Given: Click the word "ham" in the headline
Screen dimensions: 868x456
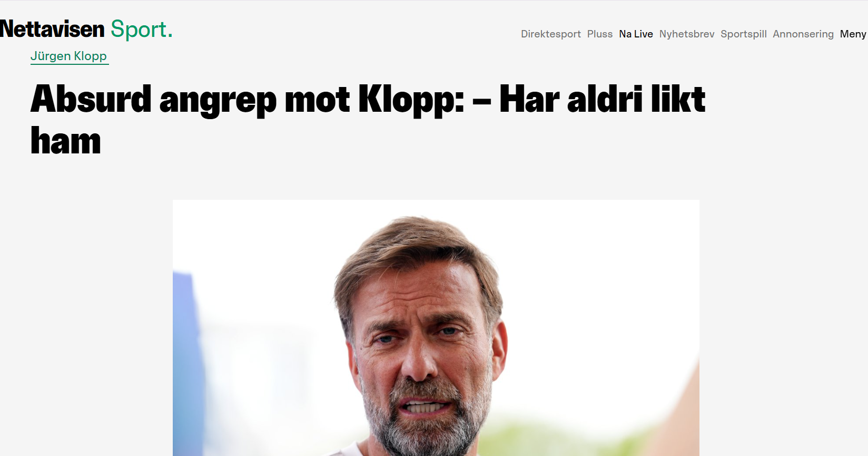Looking at the screenshot, I should 66,141.
